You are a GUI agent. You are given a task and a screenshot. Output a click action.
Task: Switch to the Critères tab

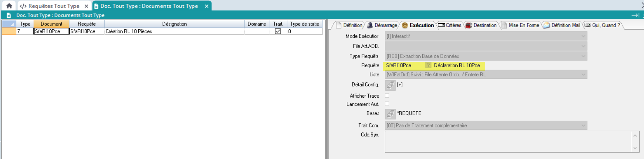coord(450,25)
